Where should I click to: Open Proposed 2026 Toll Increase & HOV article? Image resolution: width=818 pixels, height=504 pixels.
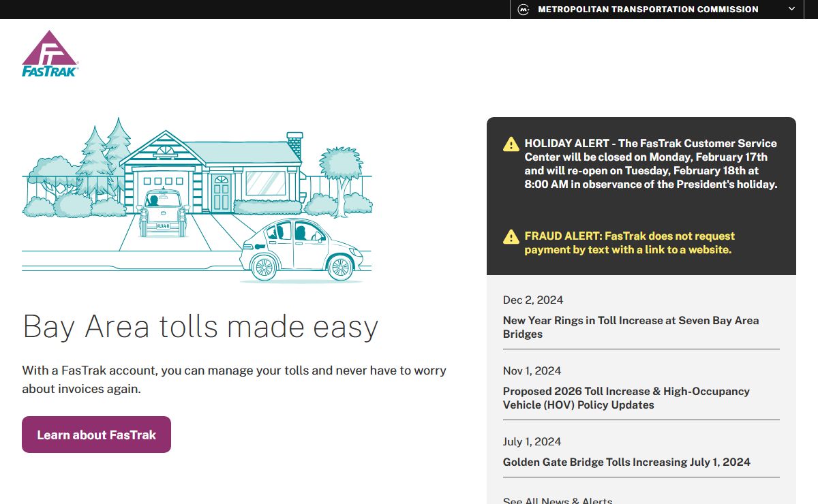coord(626,398)
